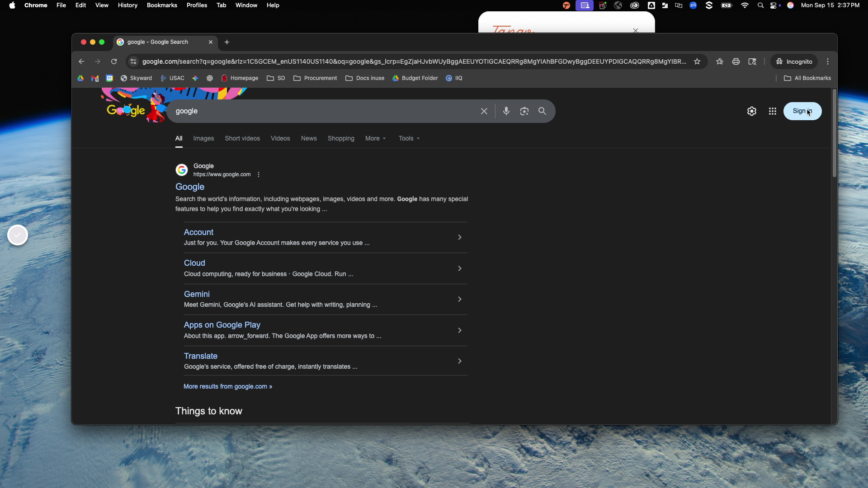Image resolution: width=868 pixels, height=488 pixels.
Task: Go back to the previous page
Action: pos(81,61)
